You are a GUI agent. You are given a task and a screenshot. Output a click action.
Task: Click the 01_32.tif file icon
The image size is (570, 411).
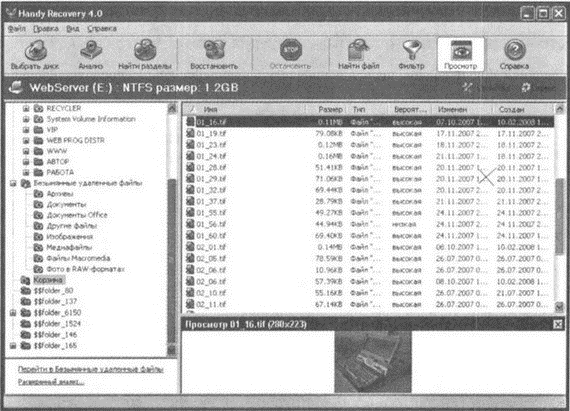click(x=190, y=190)
